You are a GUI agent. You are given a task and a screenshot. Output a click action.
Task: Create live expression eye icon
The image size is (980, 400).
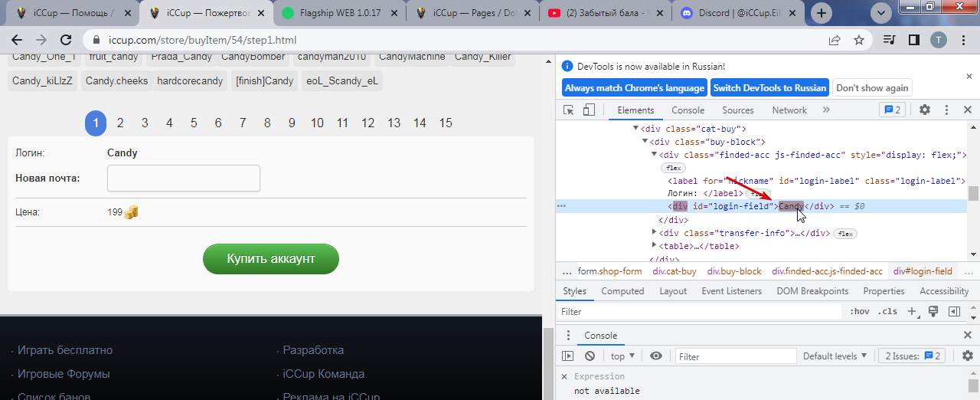[x=656, y=356]
